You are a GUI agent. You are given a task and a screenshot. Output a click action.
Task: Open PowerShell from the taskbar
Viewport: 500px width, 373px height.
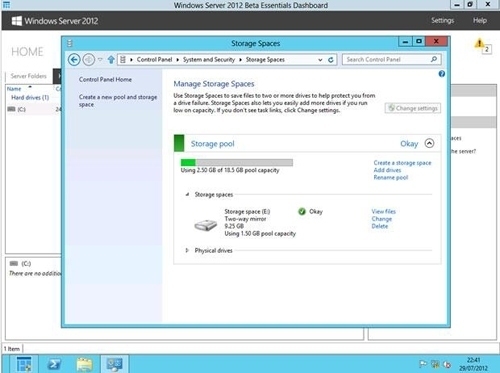(x=54, y=364)
